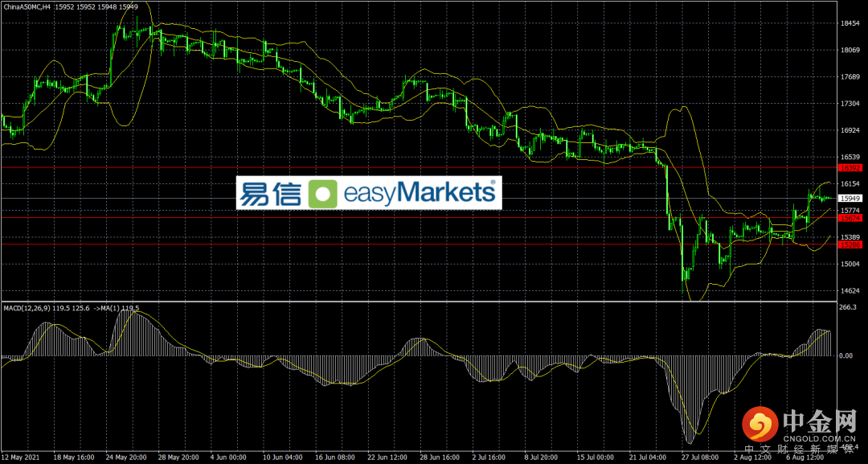
Task: Click the current price 15949 label
Action: tap(850, 198)
